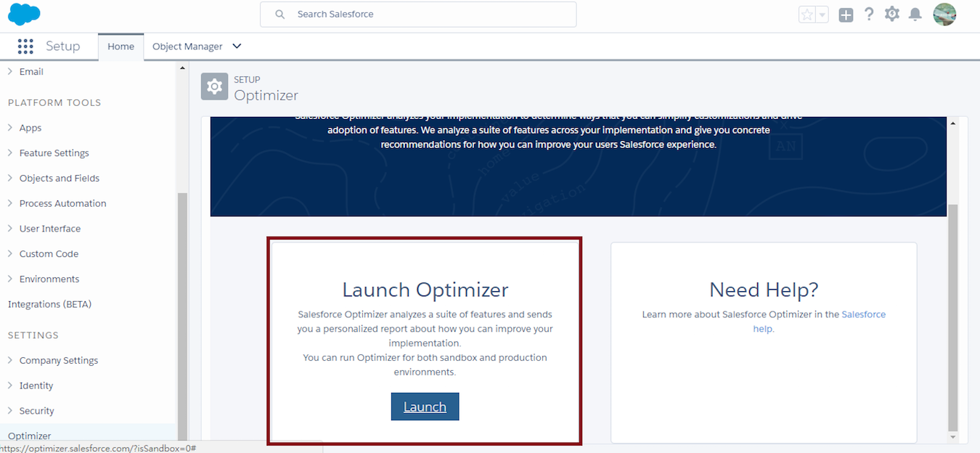This screenshot has width=980, height=453.
Task: Open Integrations (BETA) in sidebar
Action: coord(49,304)
